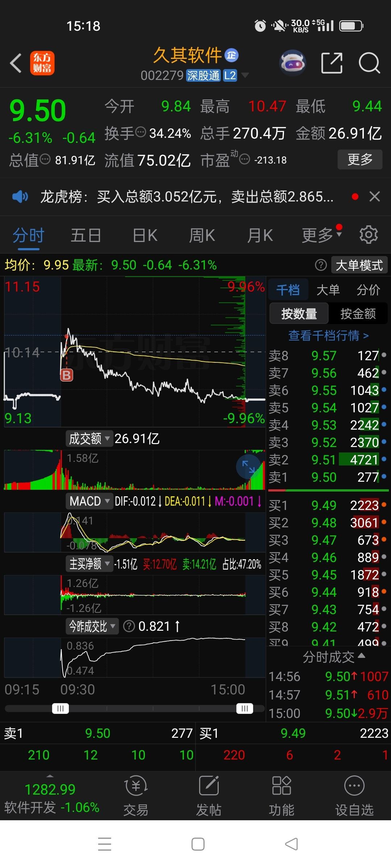The image size is (391, 868).
Task: Select 卖1 row at 9.50
Action: pyautogui.click(x=328, y=477)
